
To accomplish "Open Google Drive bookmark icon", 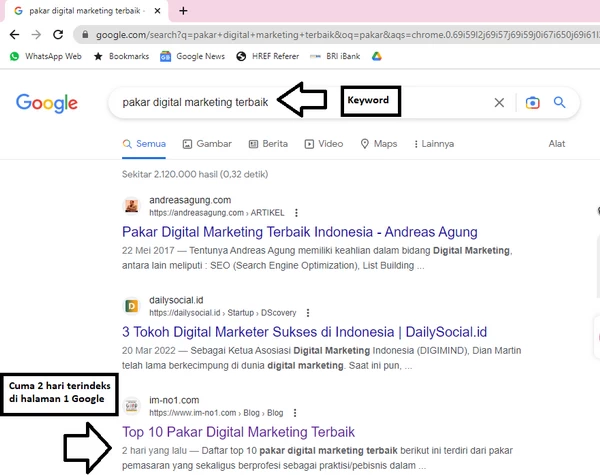I will (x=377, y=56).
